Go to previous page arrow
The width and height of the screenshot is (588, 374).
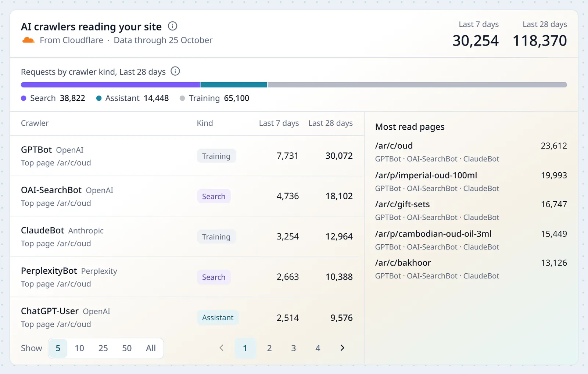tap(221, 348)
